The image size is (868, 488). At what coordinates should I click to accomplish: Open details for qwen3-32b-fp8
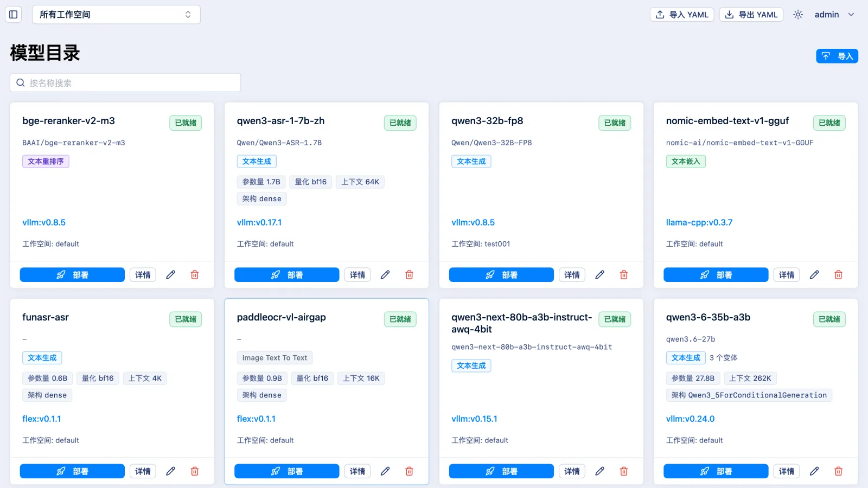[572, 275]
